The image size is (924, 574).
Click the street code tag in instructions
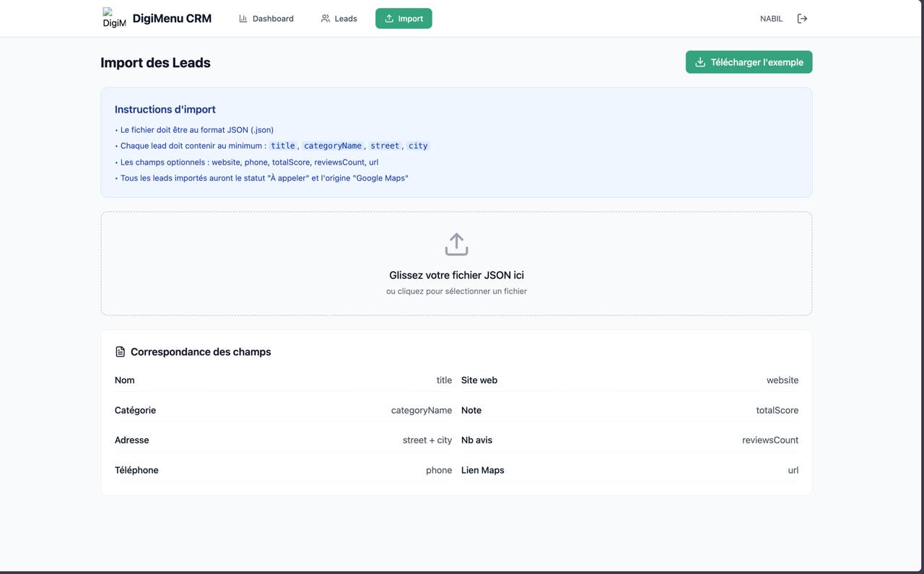pyautogui.click(x=385, y=146)
